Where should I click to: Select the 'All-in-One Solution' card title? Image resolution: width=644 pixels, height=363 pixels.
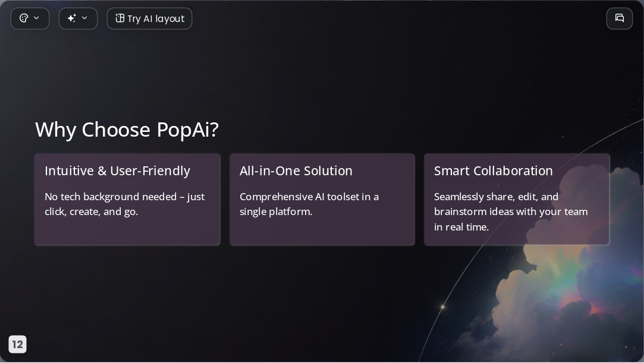(x=296, y=171)
